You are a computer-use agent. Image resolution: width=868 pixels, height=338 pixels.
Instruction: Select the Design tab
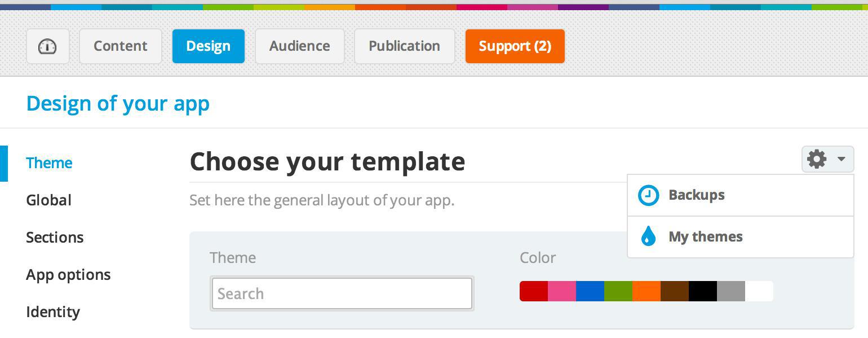tap(208, 46)
